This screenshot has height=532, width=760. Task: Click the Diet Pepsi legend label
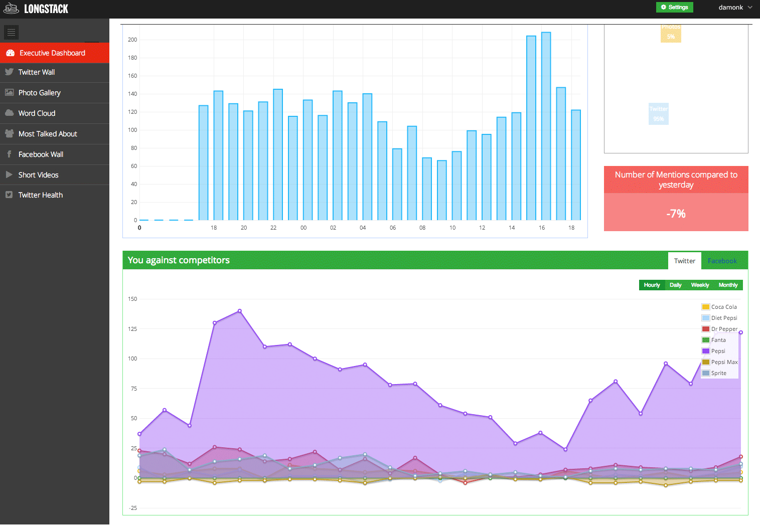tap(724, 318)
